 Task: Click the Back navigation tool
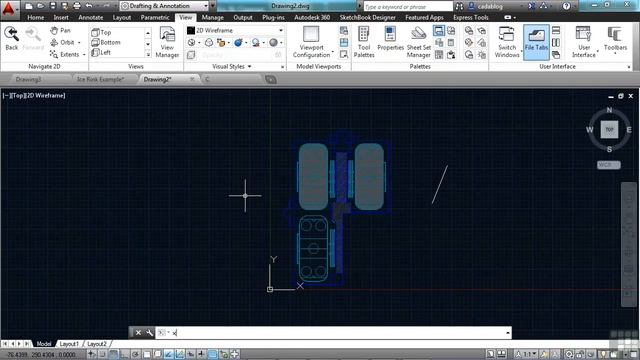tap(11, 39)
